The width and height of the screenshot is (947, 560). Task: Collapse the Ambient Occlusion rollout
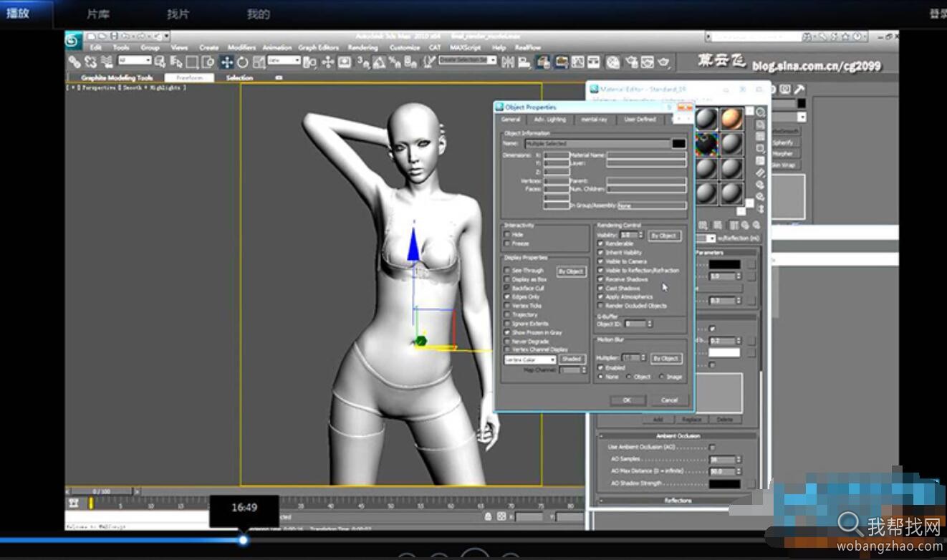click(678, 435)
